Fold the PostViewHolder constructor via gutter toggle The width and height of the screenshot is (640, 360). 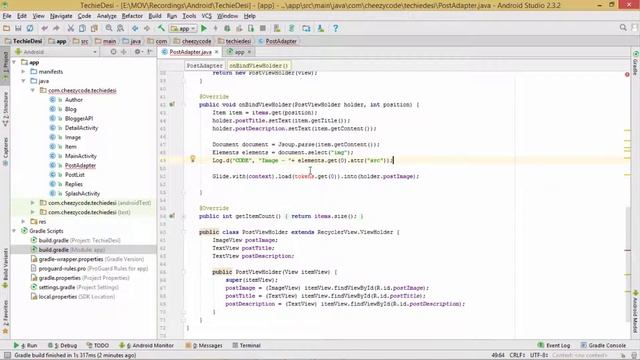click(183, 272)
